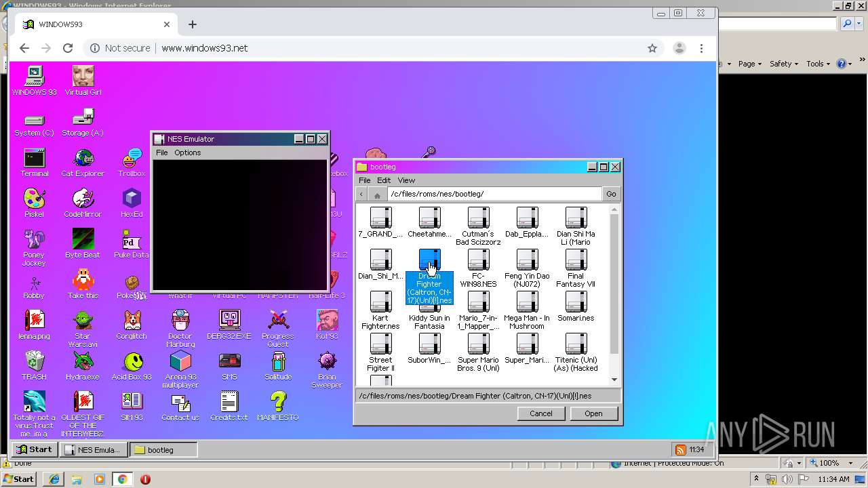Open Storage (A:) drive icon
The height and width of the screenshot is (488, 868).
click(83, 123)
